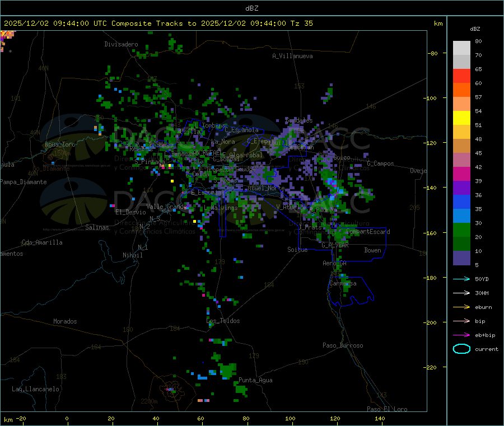Click the Guadales map label

point(299,120)
